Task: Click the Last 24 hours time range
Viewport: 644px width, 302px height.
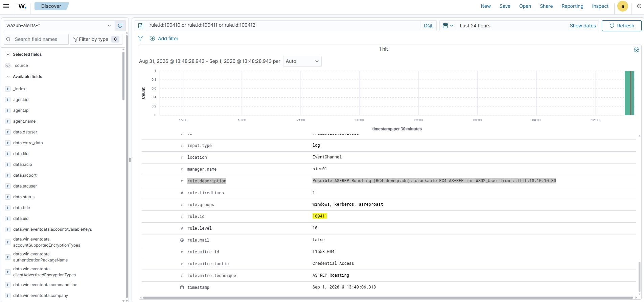Action: click(x=475, y=26)
